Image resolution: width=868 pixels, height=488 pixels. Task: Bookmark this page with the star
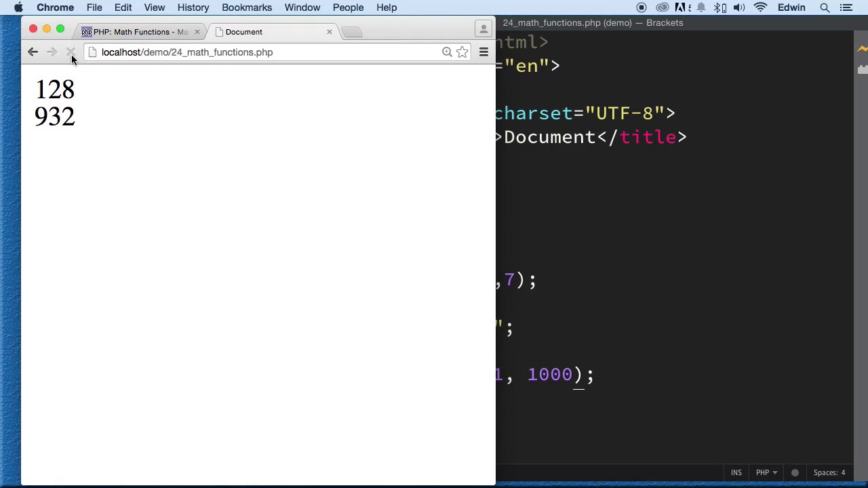click(x=462, y=52)
